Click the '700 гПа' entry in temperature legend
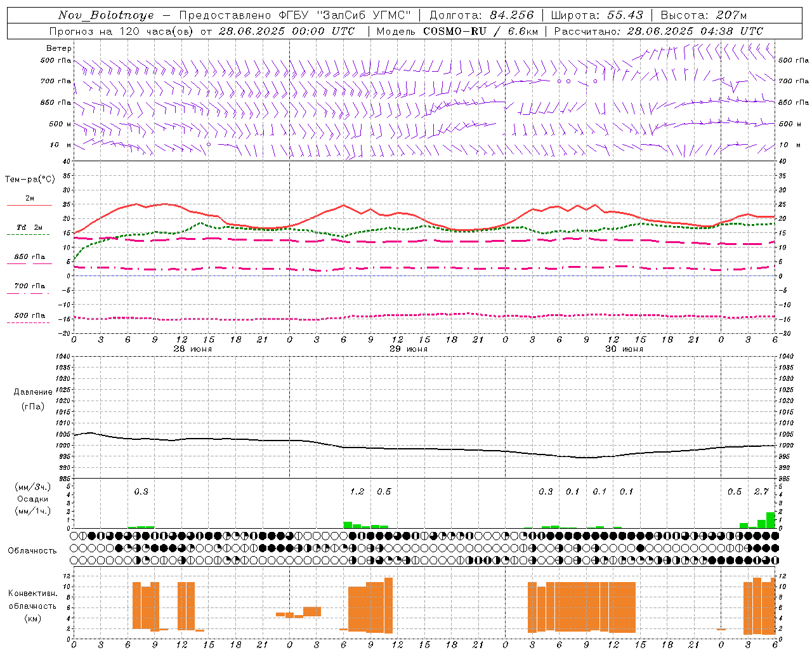This screenshot has width=812, height=650. (x=30, y=286)
